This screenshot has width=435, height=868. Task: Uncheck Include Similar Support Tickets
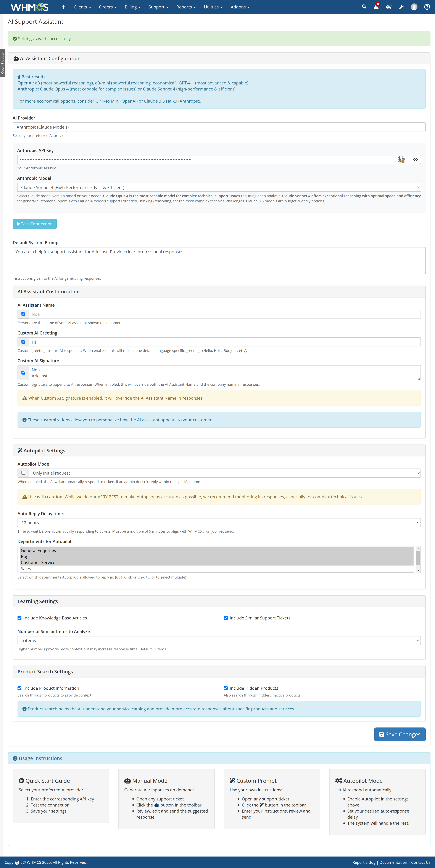pyautogui.click(x=226, y=618)
